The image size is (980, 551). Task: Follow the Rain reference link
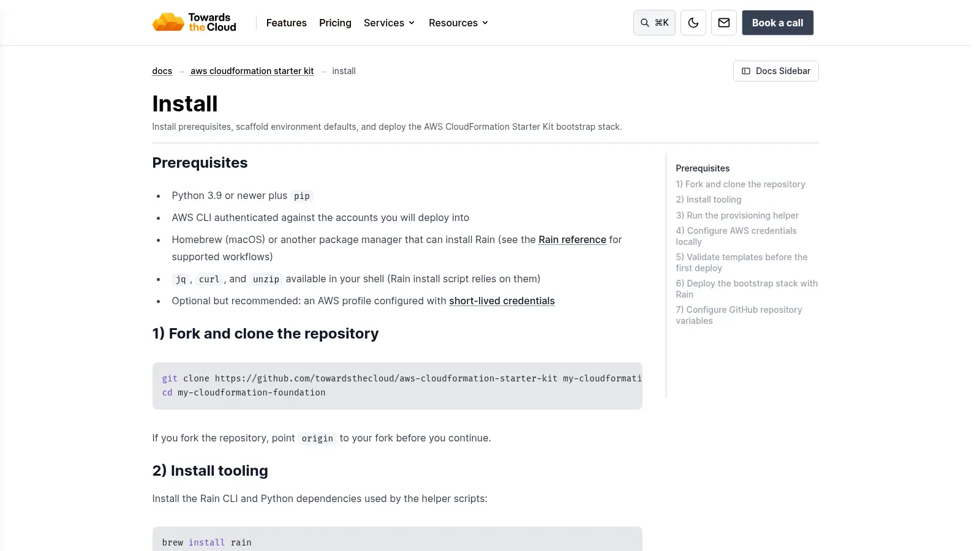572,239
